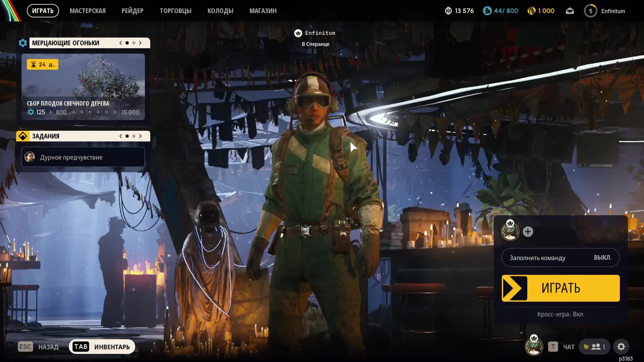This screenshot has height=362, width=644.
Task: Click the player level 5 badge
Action: pos(590,11)
